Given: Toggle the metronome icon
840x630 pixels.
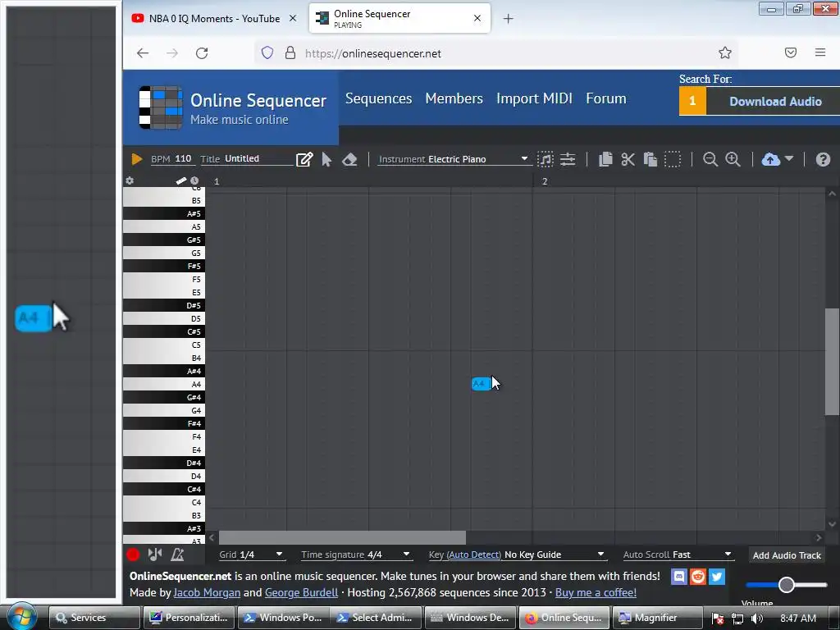Looking at the screenshot, I should click(177, 555).
